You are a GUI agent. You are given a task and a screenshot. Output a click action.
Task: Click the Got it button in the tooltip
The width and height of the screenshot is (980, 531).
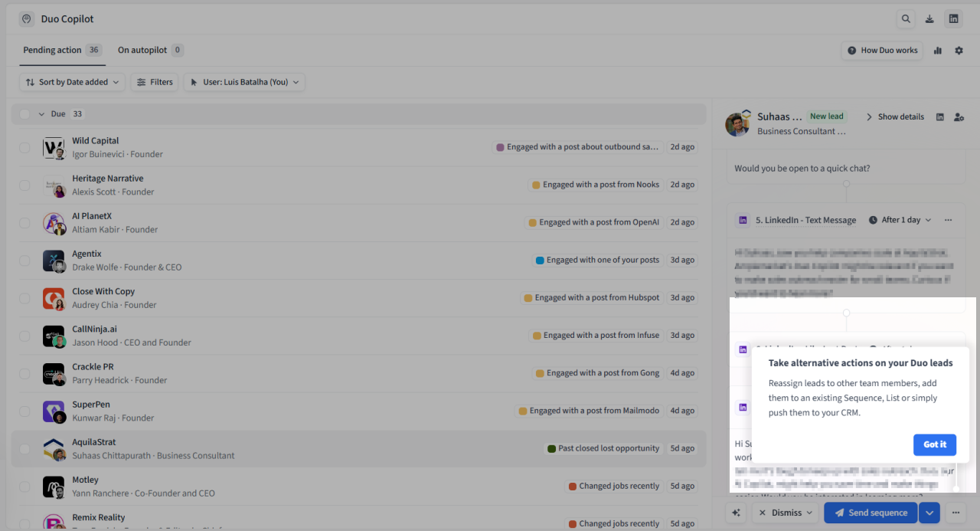935,444
